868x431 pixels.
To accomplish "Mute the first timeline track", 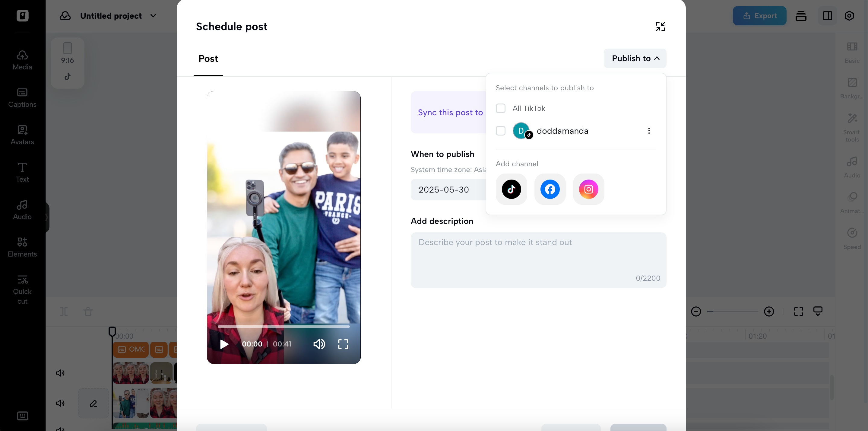I will [x=60, y=373].
